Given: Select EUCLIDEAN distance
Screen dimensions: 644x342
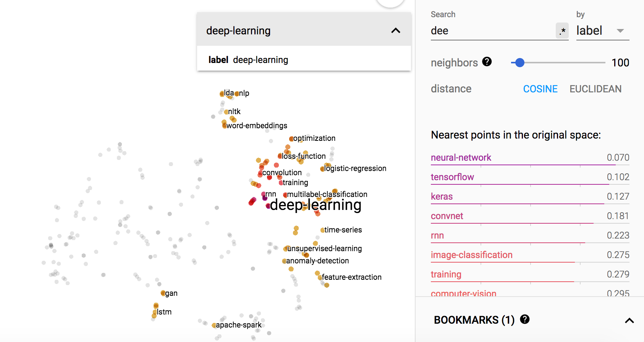Looking at the screenshot, I should tap(595, 89).
